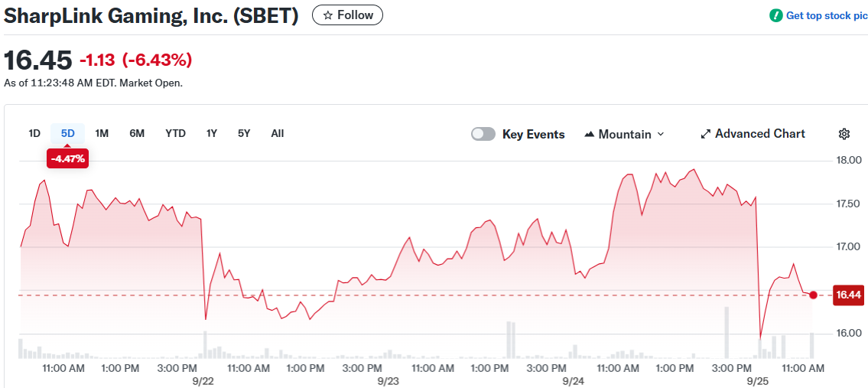Toggle Key Events switch

[x=483, y=134]
